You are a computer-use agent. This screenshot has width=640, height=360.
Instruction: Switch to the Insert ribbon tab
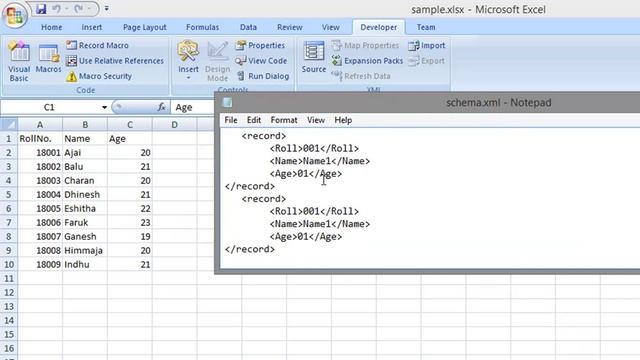coord(91,27)
